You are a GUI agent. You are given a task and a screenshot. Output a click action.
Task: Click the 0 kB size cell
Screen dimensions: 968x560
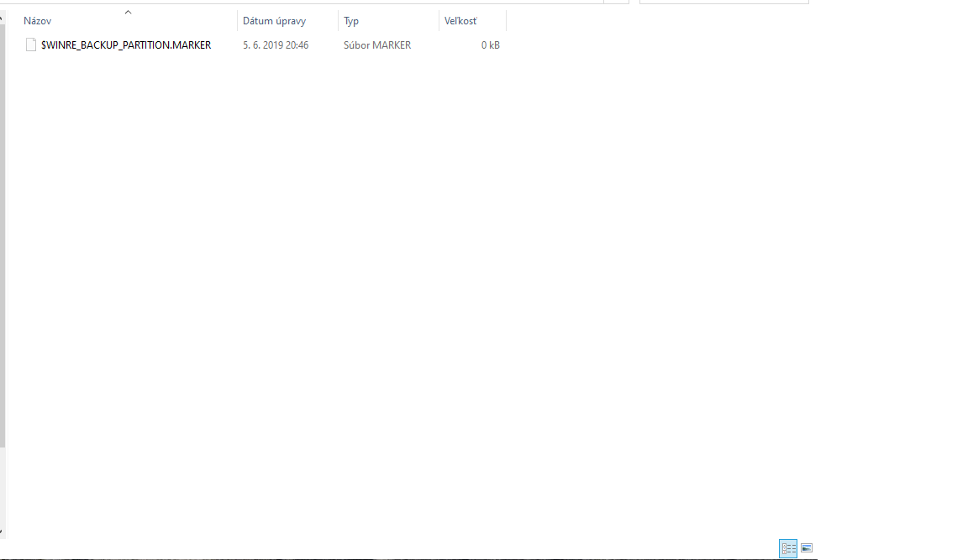(x=490, y=45)
